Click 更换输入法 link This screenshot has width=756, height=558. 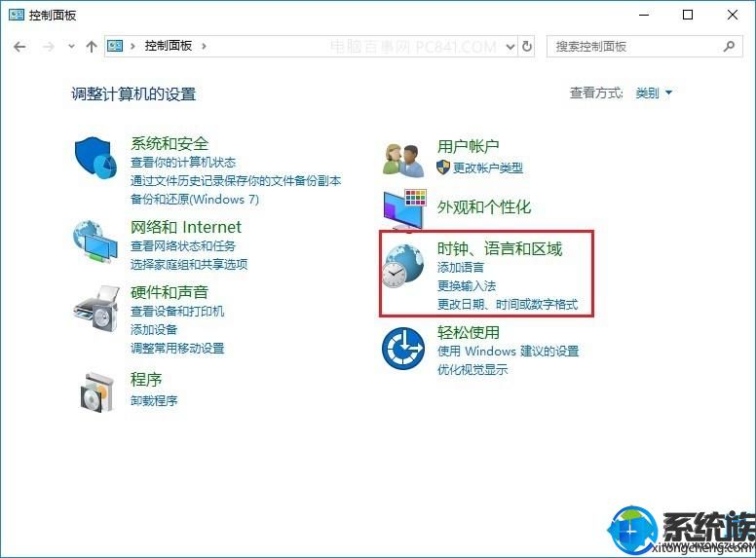467,285
